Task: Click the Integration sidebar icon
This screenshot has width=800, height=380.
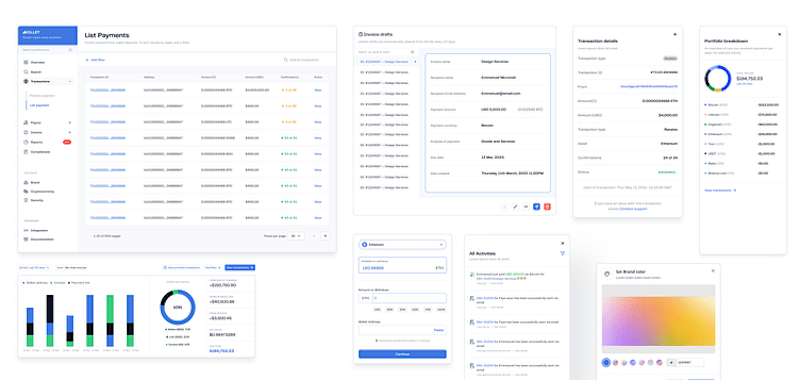Action: 26,230
